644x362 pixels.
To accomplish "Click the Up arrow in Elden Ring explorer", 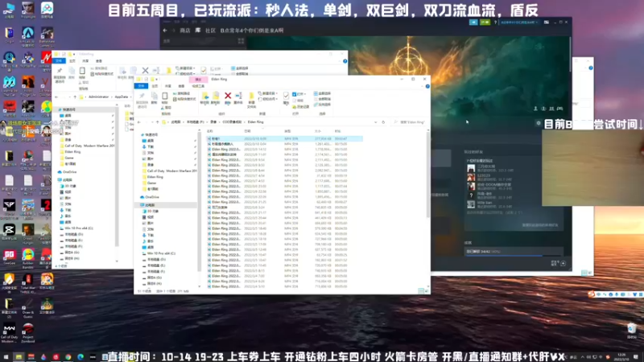I will click(x=157, y=122).
